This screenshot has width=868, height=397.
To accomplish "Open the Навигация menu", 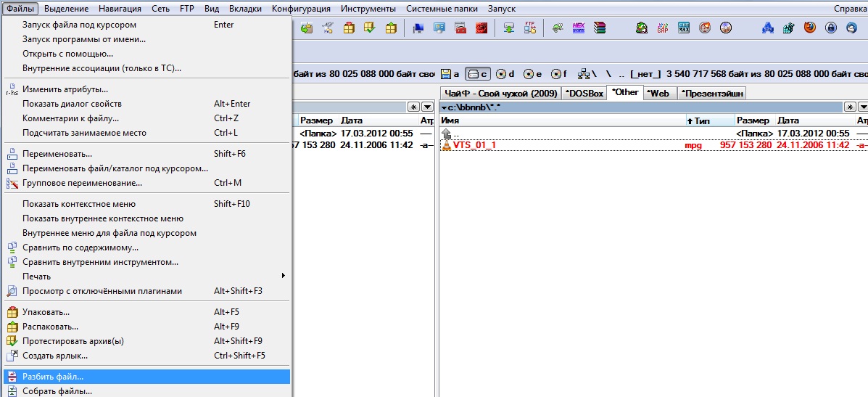I will [x=120, y=8].
